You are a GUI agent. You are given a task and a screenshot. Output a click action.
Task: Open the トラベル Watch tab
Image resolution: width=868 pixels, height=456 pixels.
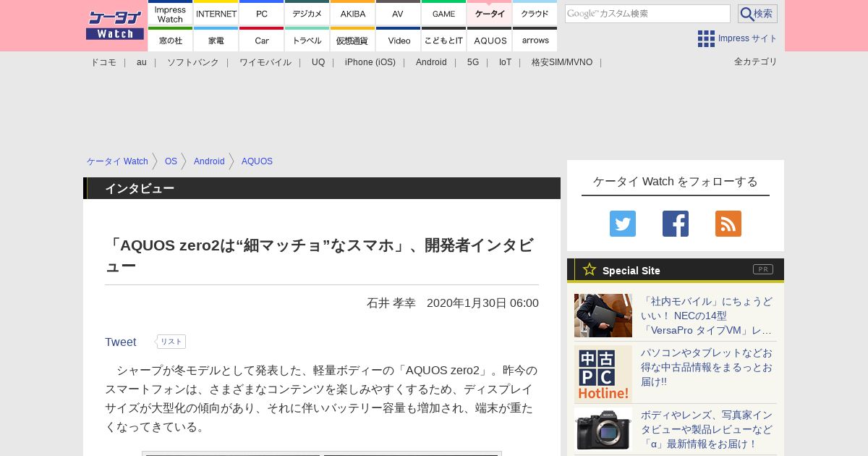point(307,40)
